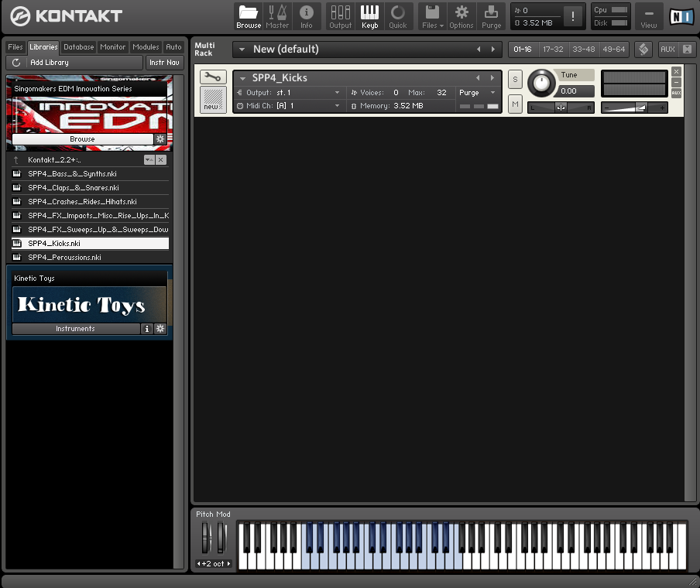Toggle the on-screen Keyb keyboard

click(x=369, y=17)
